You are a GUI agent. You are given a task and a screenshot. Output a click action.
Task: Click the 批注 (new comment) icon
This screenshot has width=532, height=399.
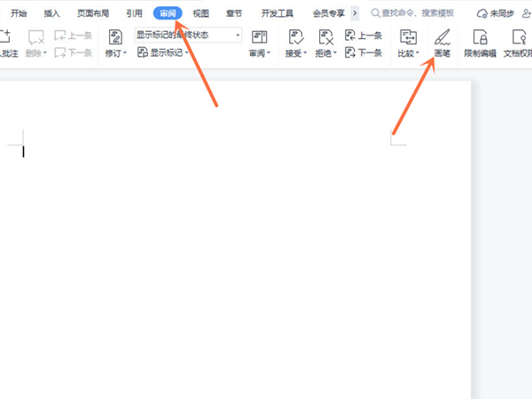click(5, 37)
